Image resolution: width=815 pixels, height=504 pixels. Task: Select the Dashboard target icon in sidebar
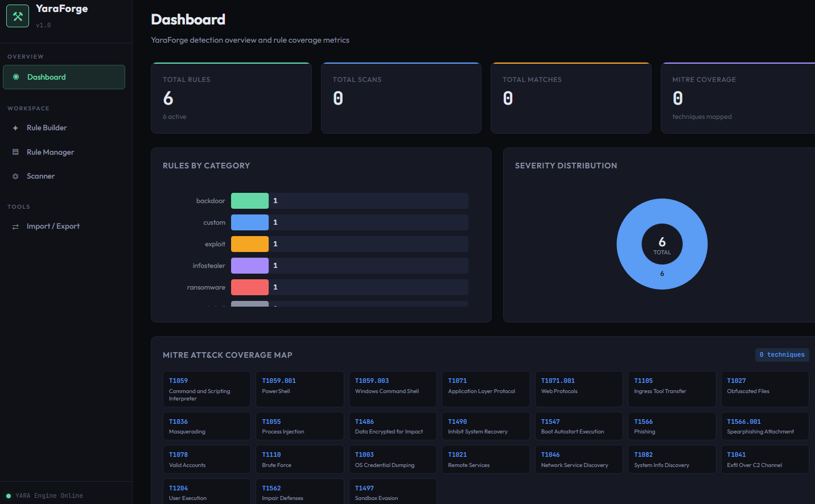point(15,77)
